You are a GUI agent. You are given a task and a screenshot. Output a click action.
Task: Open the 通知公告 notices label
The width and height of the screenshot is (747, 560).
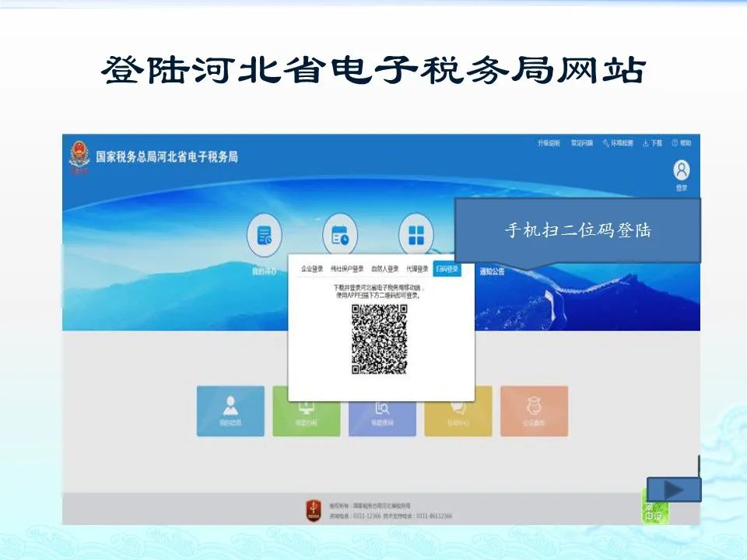pos(492,271)
